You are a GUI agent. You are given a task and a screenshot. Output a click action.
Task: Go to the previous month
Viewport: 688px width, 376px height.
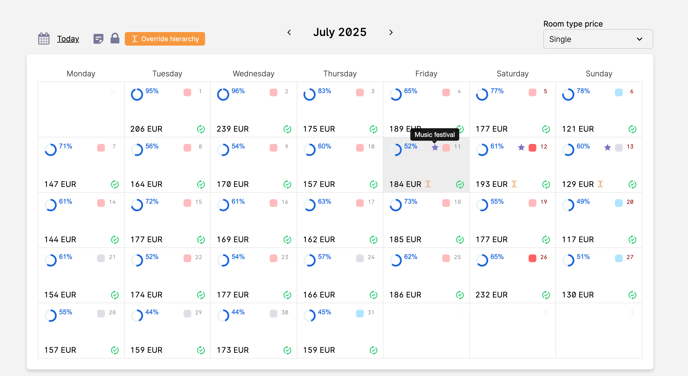[289, 32]
